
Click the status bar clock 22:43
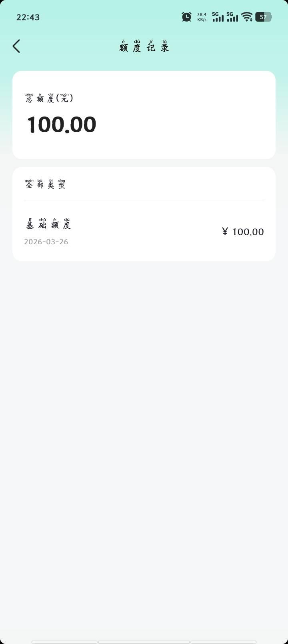click(x=28, y=17)
